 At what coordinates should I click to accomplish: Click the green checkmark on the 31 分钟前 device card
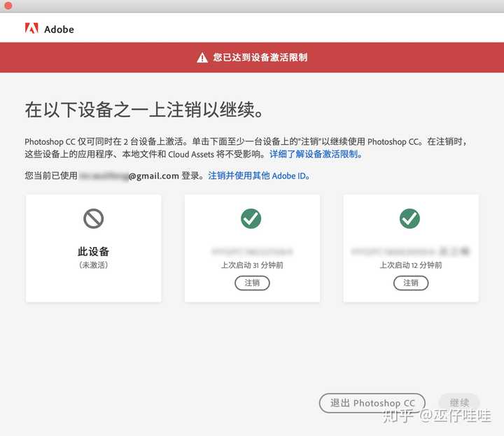251,218
